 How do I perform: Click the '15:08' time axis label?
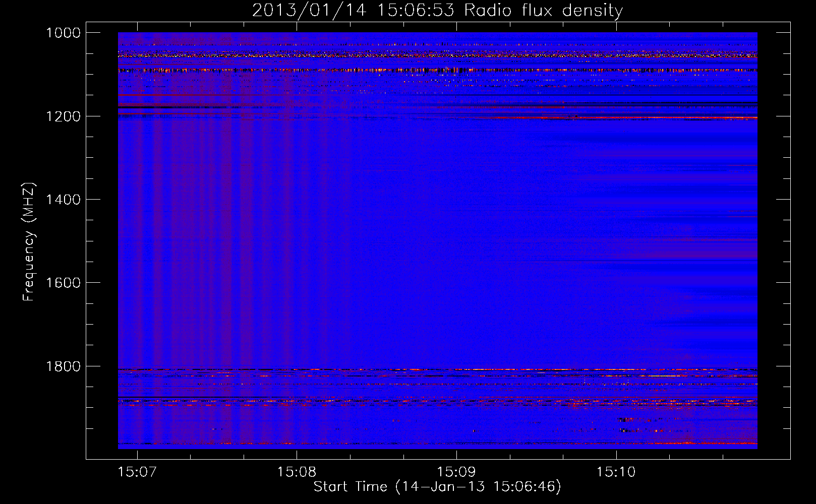point(297,472)
